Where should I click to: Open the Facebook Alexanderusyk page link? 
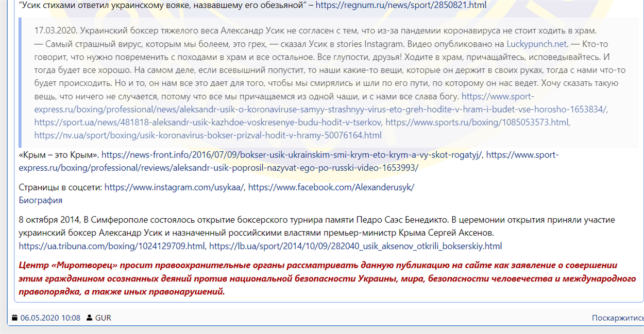coord(331,187)
